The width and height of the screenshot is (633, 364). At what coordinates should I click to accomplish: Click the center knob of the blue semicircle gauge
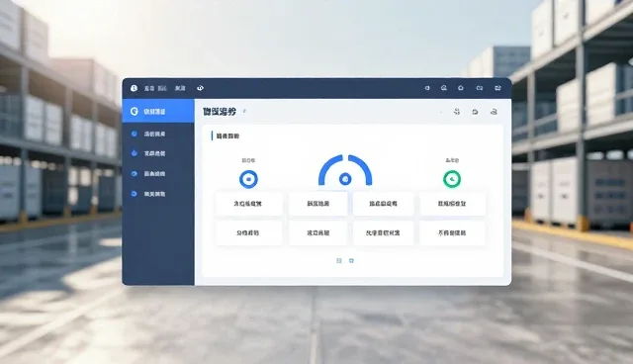[x=345, y=178]
